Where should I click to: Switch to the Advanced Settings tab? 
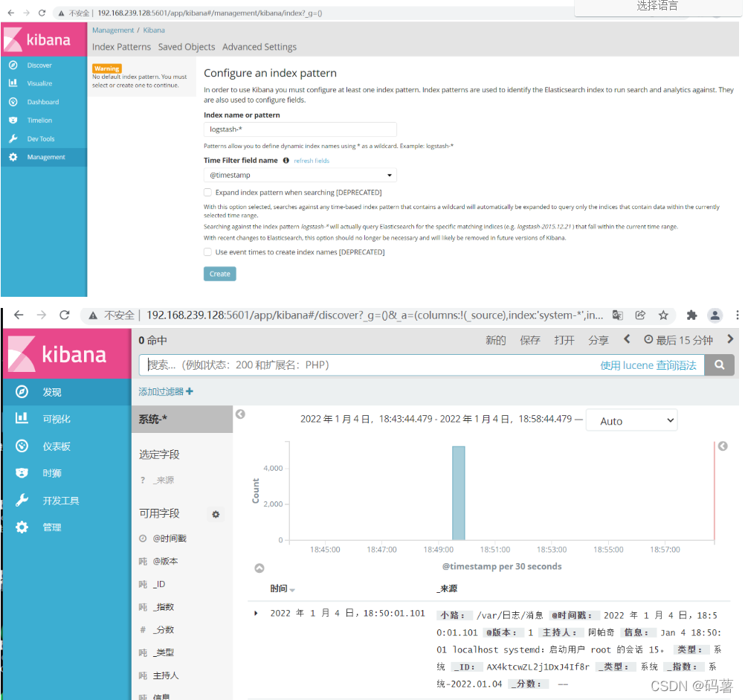coord(259,47)
